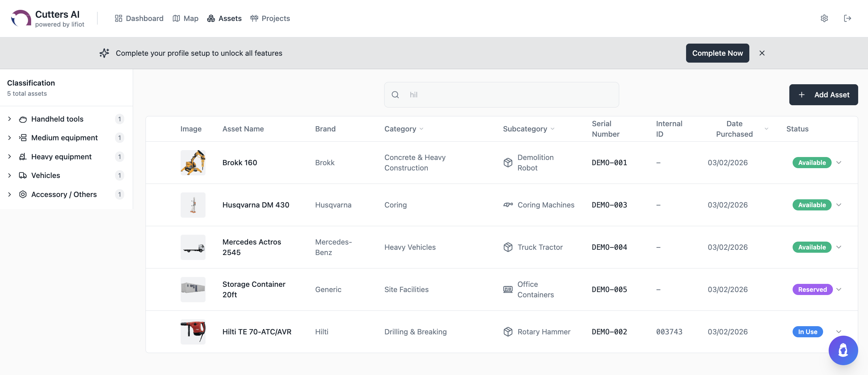Open the settings gear icon
Screen dimensions: 868x375
(x=824, y=18)
